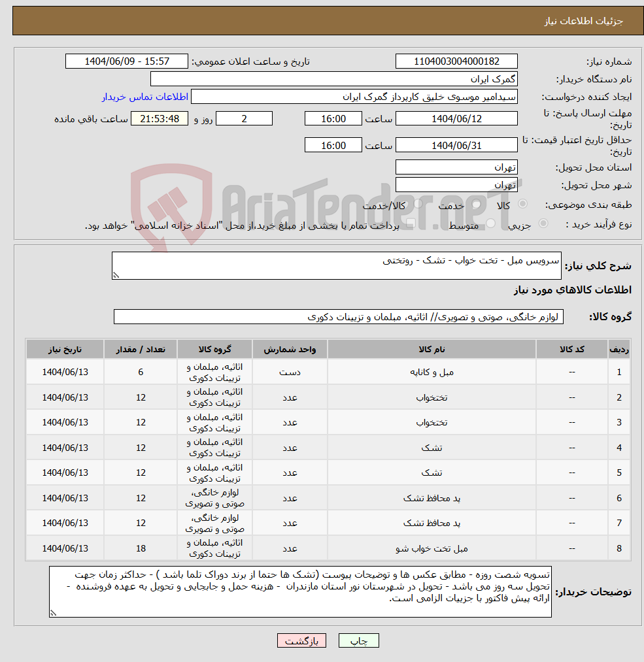Select the متوسط purchase type radio button
The image size is (644, 662).
coord(489,223)
